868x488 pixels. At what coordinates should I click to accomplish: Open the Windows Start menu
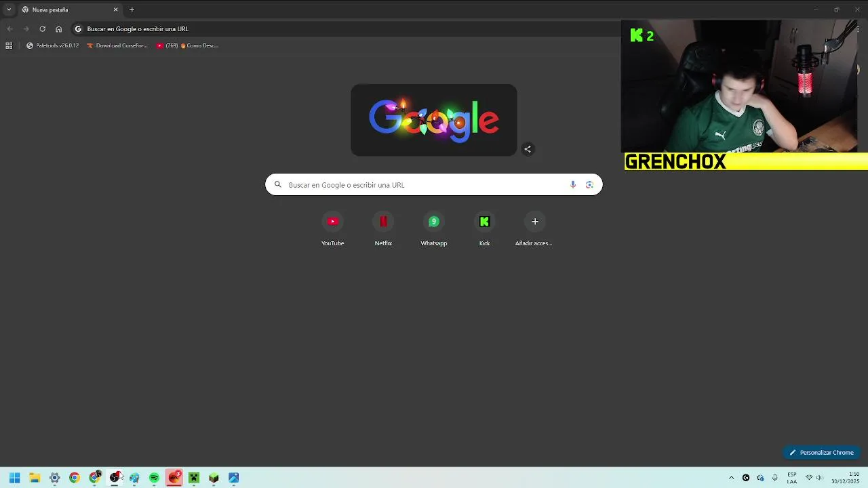click(x=14, y=478)
